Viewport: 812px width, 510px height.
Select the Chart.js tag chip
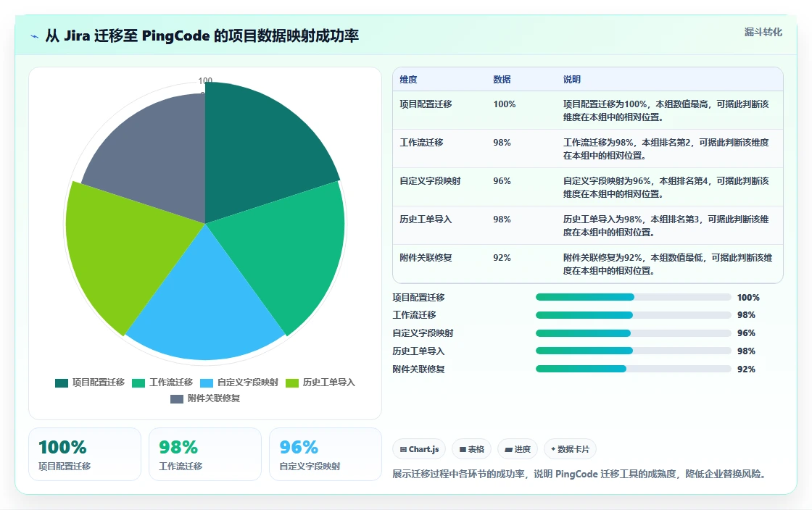[420, 449]
